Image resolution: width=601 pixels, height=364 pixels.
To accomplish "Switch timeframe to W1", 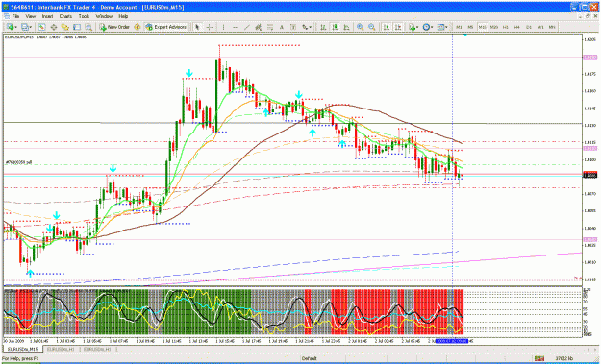I will tap(540, 27).
